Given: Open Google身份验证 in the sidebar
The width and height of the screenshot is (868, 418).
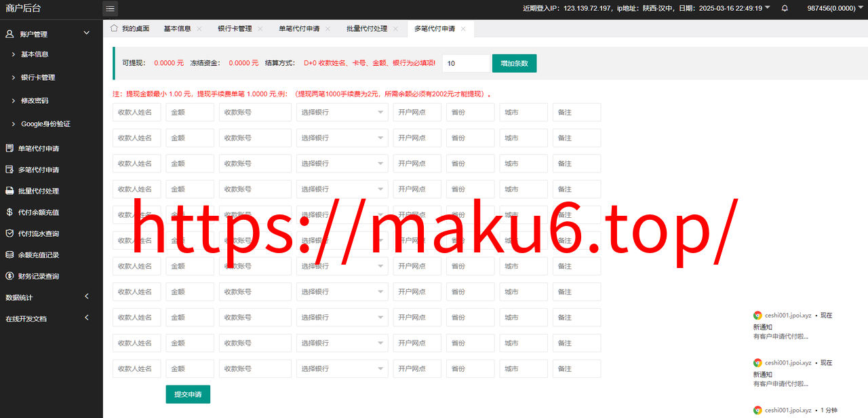Looking at the screenshot, I should [45, 123].
